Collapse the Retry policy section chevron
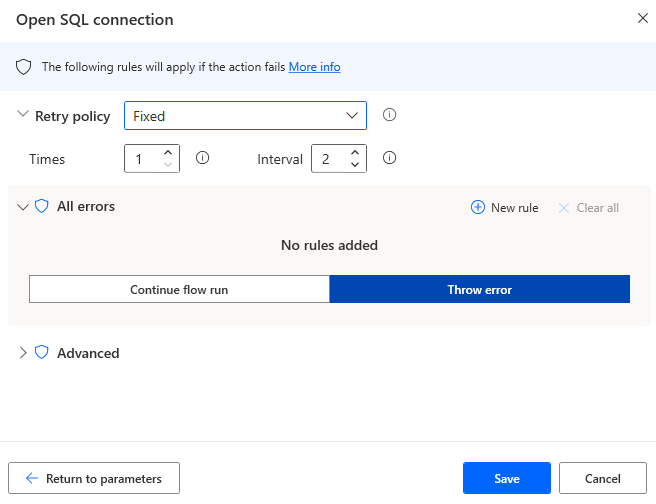The width and height of the screenshot is (656, 504). click(23, 114)
